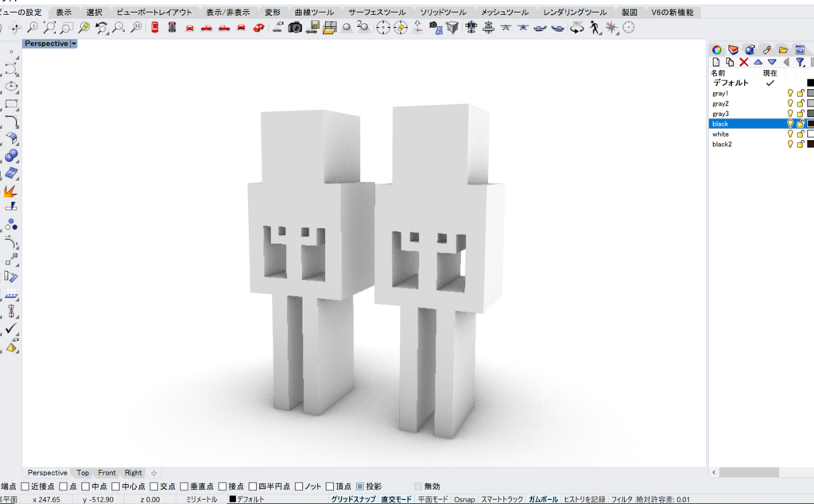Image resolution: width=814 pixels, height=504 pixels.
Task: Click the white layer color swatch
Action: 810,134
